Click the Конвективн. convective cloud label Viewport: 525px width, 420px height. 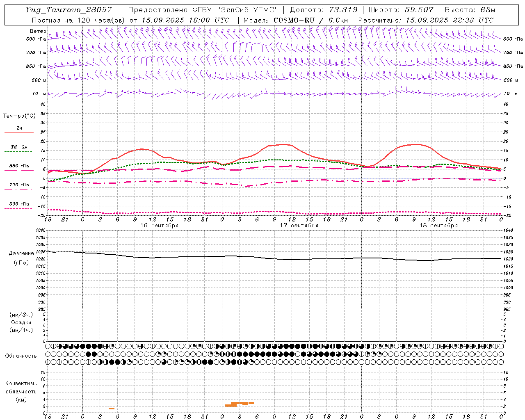pos(21,383)
